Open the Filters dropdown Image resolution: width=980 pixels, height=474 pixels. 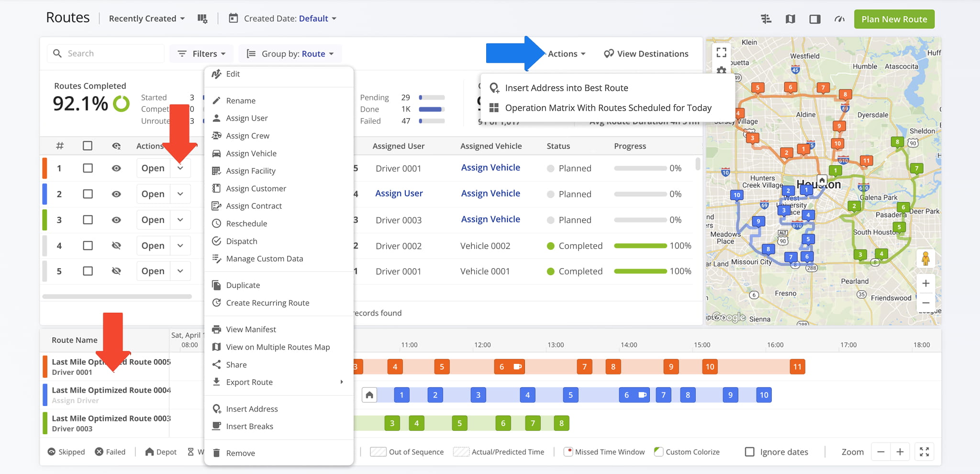coord(201,54)
